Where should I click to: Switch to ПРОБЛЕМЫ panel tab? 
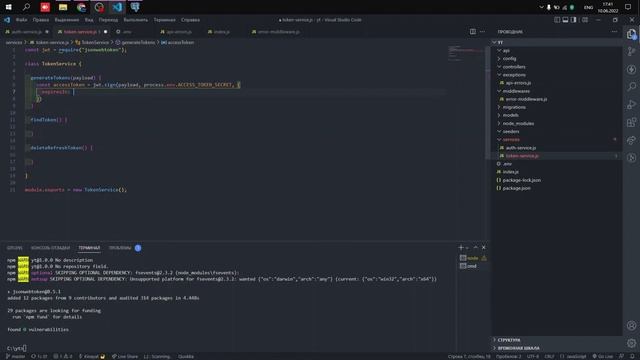tap(120, 248)
